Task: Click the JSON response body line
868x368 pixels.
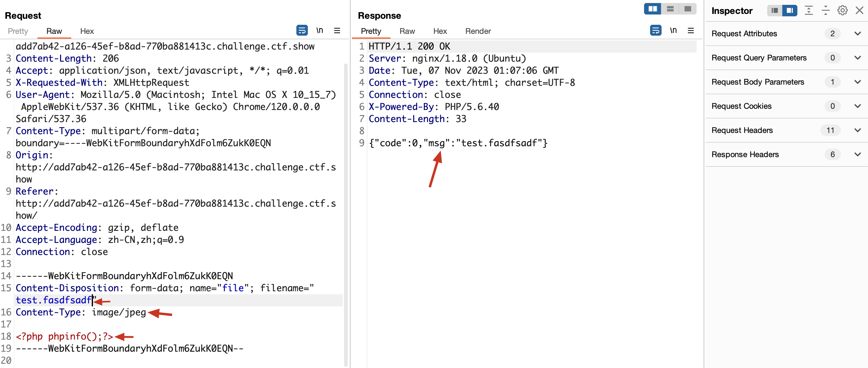Action: click(x=458, y=143)
